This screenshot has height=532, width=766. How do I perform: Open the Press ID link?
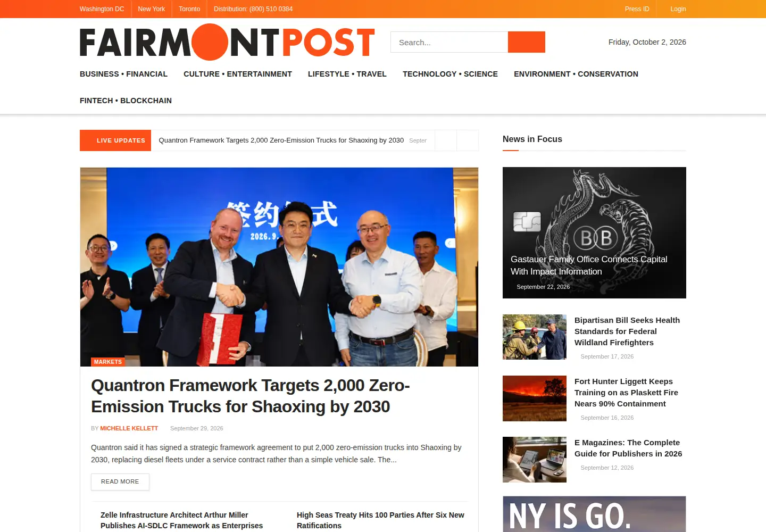[x=637, y=9]
